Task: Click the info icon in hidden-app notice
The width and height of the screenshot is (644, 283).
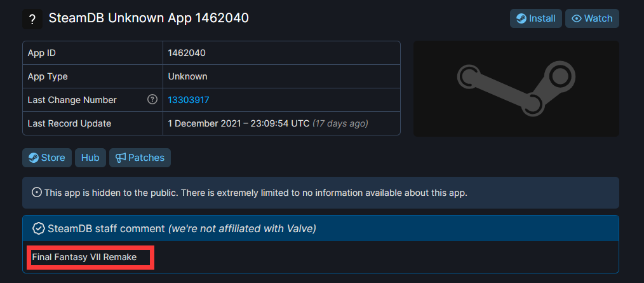Action: point(37,193)
